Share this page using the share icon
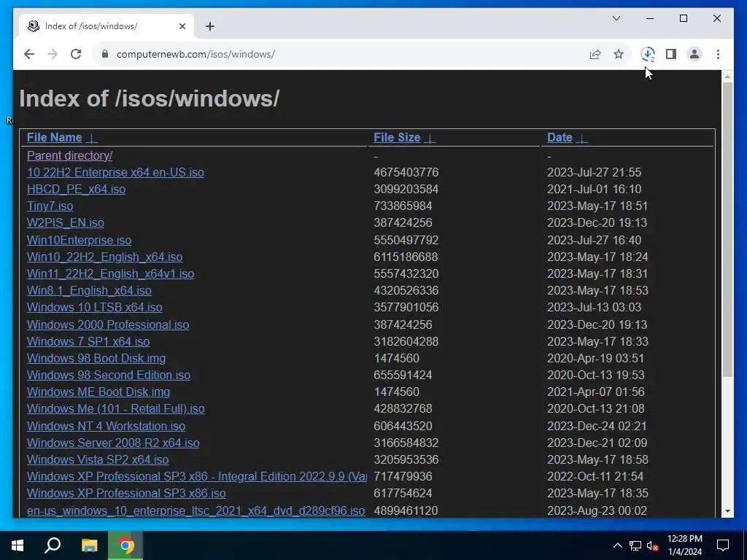 (595, 54)
